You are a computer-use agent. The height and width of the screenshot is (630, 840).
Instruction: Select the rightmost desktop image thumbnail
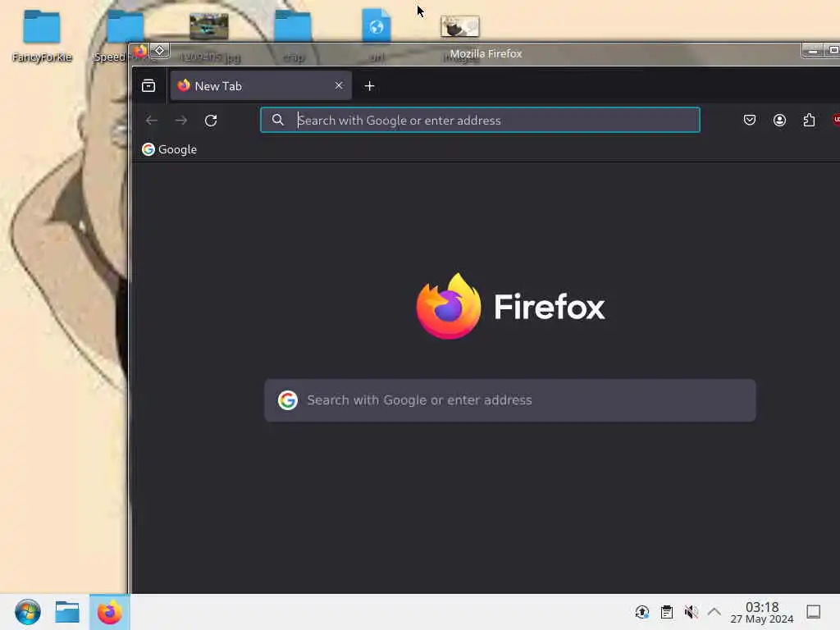coord(459,27)
